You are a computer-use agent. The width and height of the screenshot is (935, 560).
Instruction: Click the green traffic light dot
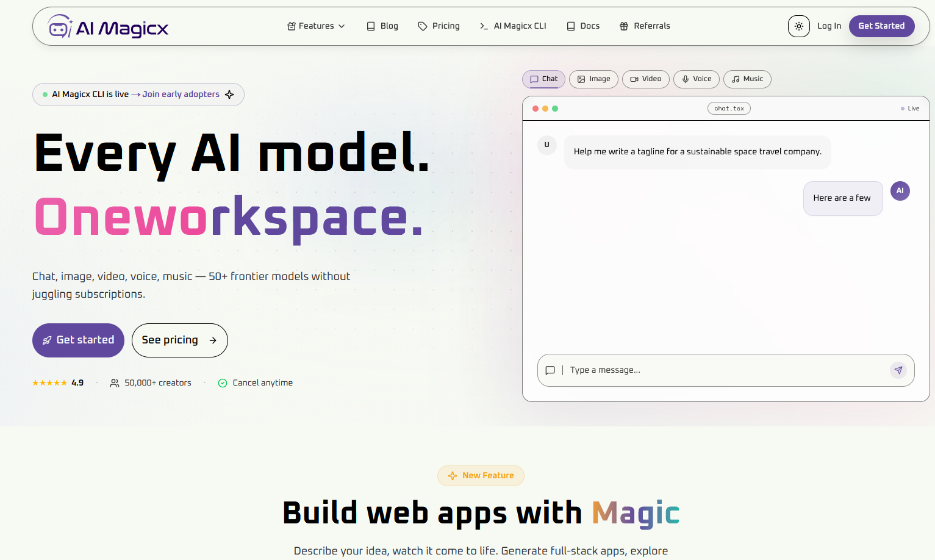pos(555,108)
